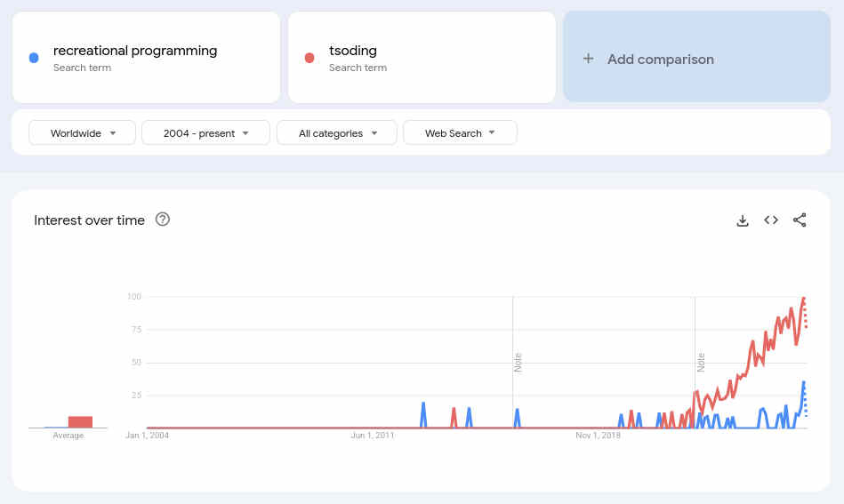The height and width of the screenshot is (504, 844).
Task: Edit the recreational programming search term
Action: click(135, 51)
